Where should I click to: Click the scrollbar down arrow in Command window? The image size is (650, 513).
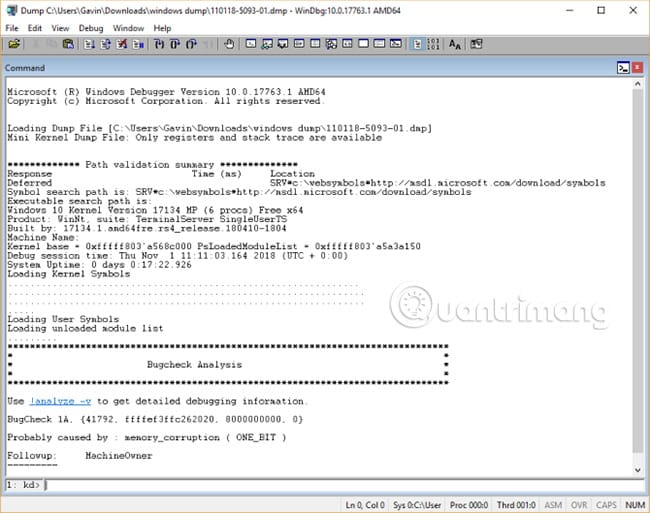point(638,470)
